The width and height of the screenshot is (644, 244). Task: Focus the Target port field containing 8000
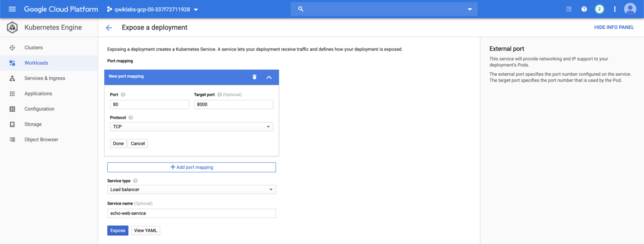coord(233,105)
